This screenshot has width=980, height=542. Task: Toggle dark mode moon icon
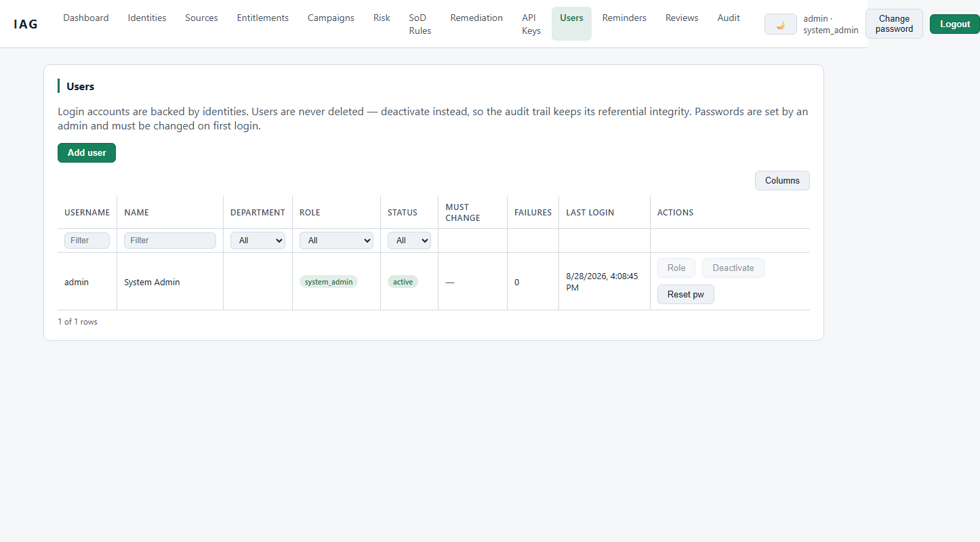pyautogui.click(x=780, y=24)
